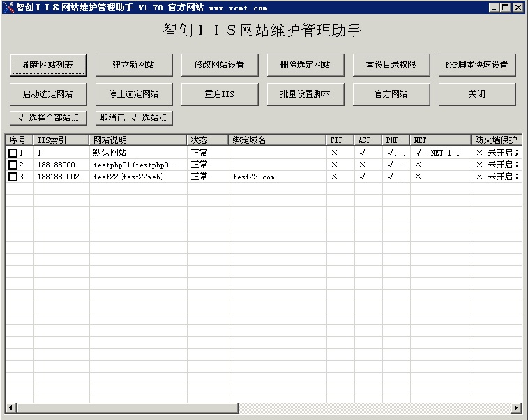
Task: Close the window with X
Action: [x=518, y=8]
